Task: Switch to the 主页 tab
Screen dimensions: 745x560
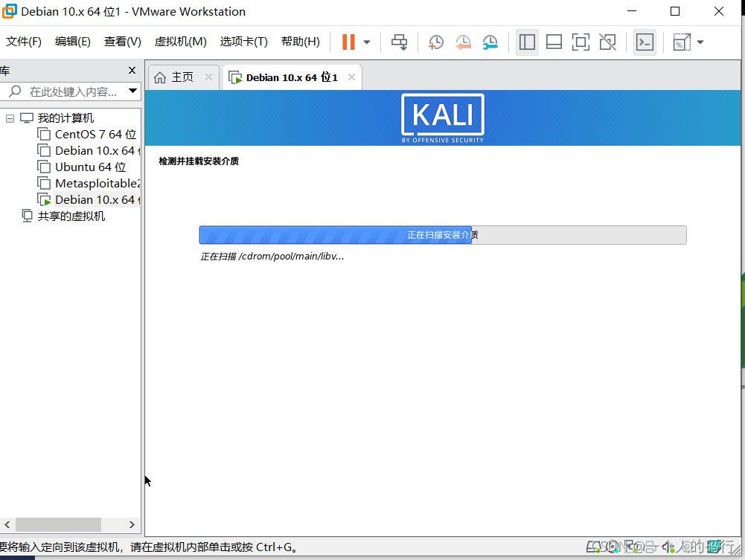Action: tap(183, 77)
